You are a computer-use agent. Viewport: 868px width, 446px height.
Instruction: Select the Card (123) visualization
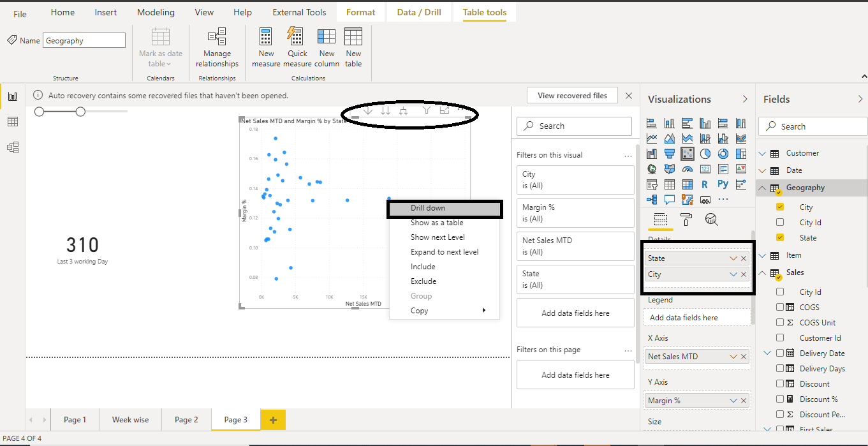705,169
